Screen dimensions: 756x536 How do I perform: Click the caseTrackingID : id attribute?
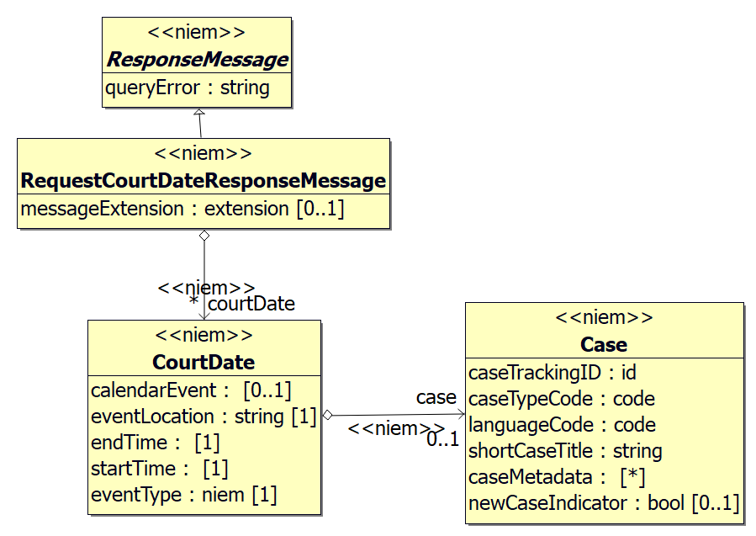pos(552,372)
